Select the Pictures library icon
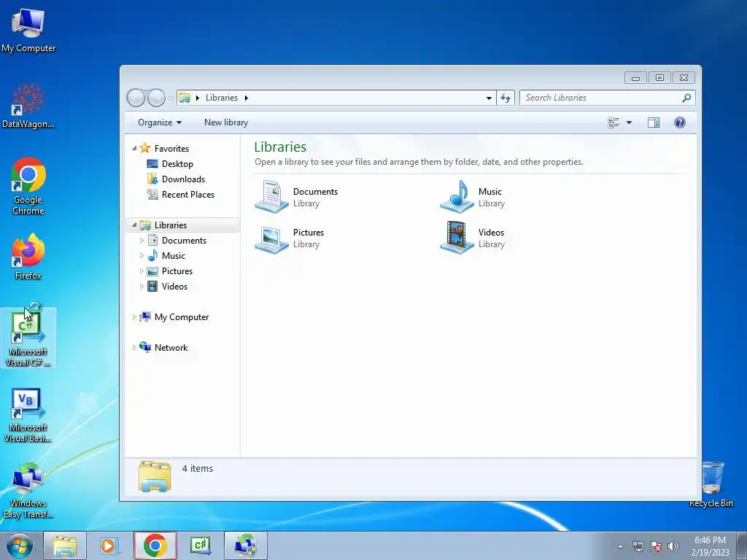Image resolution: width=747 pixels, height=560 pixels. (271, 238)
